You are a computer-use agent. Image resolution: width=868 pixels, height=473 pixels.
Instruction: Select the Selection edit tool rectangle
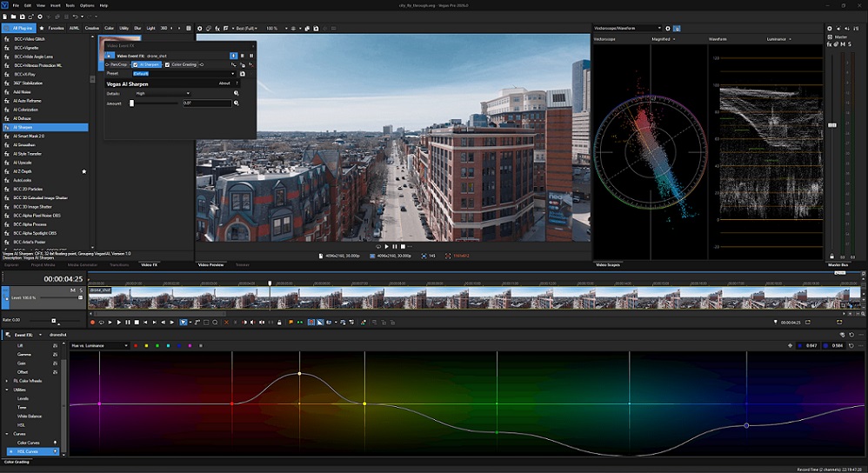pyautogui.click(x=206, y=322)
